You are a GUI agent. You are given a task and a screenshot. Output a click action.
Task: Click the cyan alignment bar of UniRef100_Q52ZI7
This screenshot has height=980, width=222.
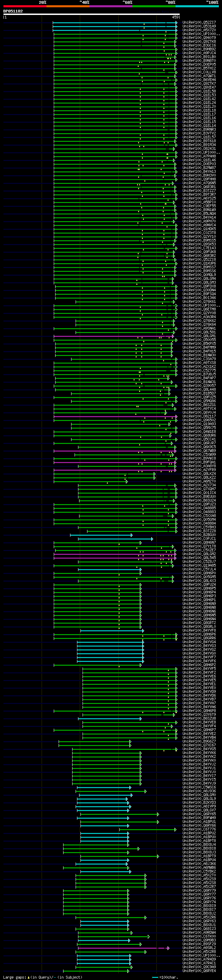[x=115, y=23]
